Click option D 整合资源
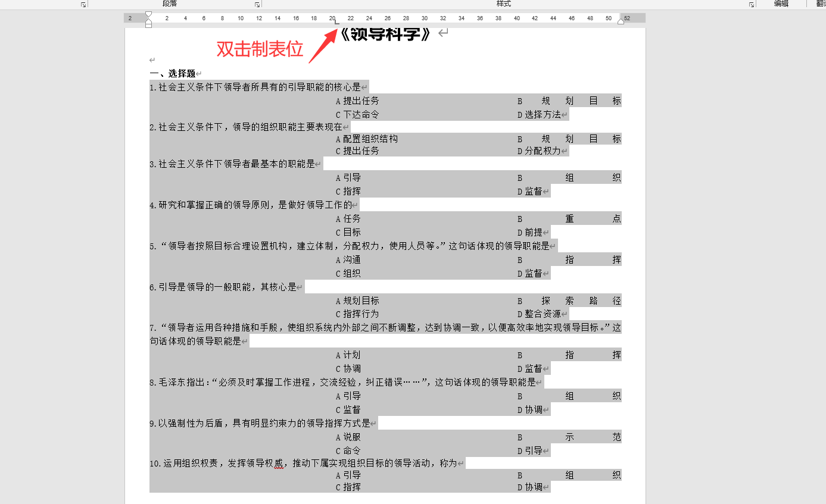The width and height of the screenshot is (826, 504). [x=539, y=314]
